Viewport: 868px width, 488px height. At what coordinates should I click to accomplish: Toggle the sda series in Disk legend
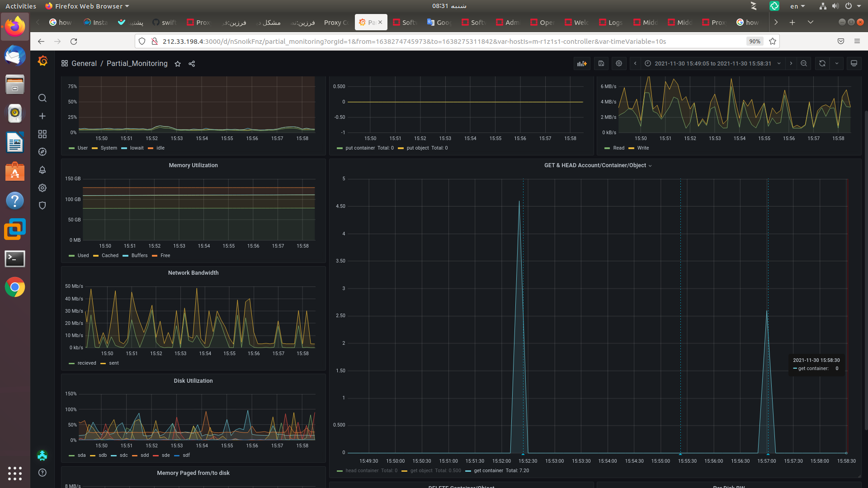coord(81,455)
